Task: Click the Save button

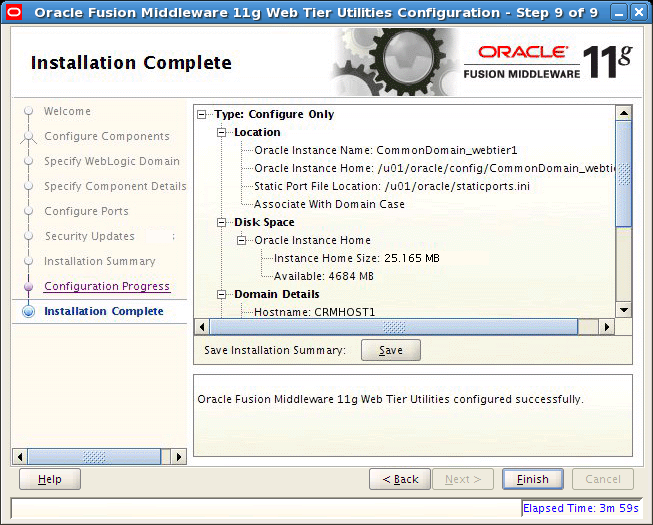Action: 391,350
